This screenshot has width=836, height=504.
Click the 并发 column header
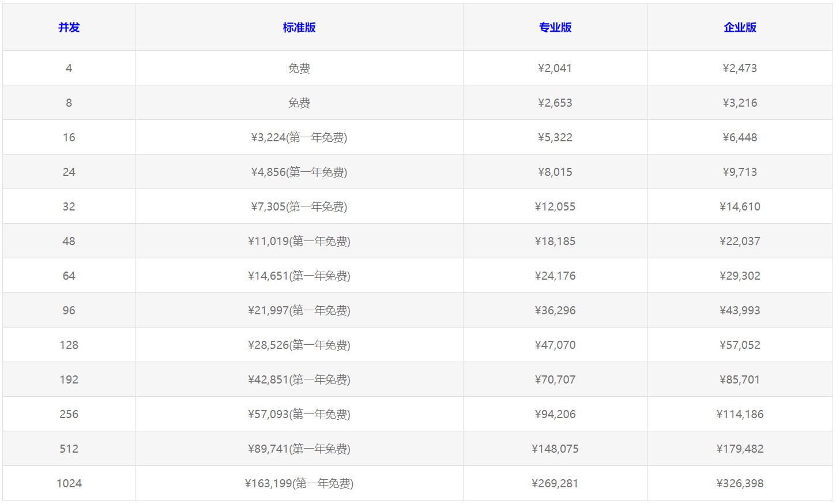tap(69, 27)
